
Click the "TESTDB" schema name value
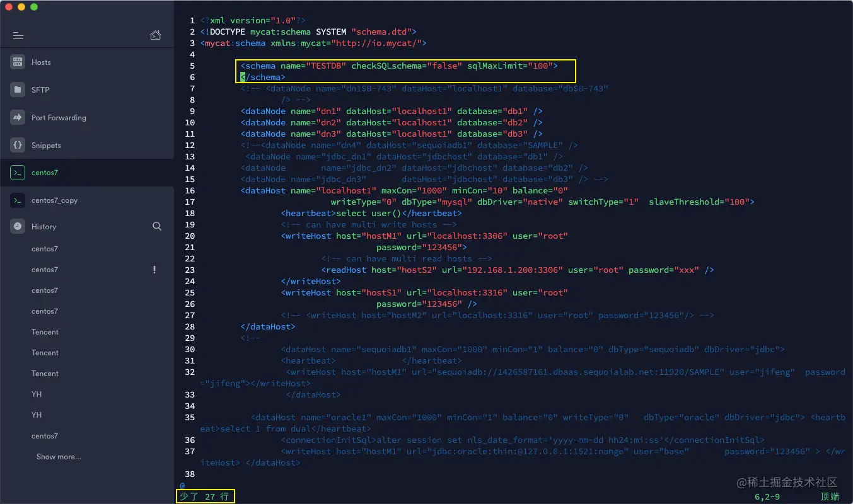[x=326, y=66]
